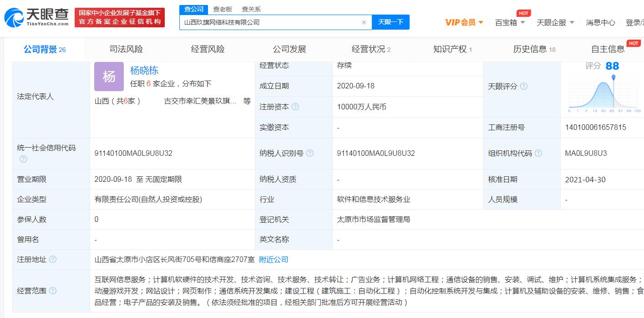This screenshot has height=318, width=644.
Task: Open help tooltip beside 注册资本
Action: (295, 107)
